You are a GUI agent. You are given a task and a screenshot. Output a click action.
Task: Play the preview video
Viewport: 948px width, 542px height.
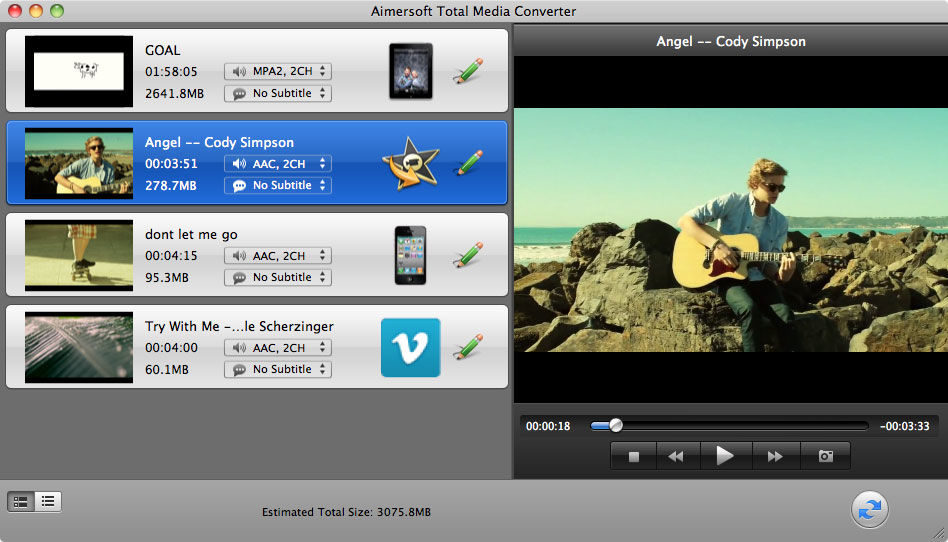click(726, 456)
